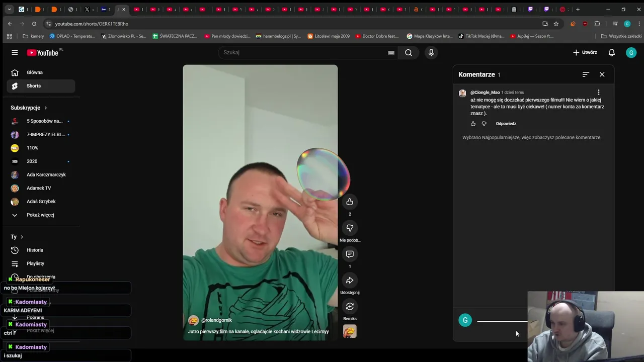Viewport: 644px width, 362px height.
Task: Click the address bar URL
Action: point(92,24)
